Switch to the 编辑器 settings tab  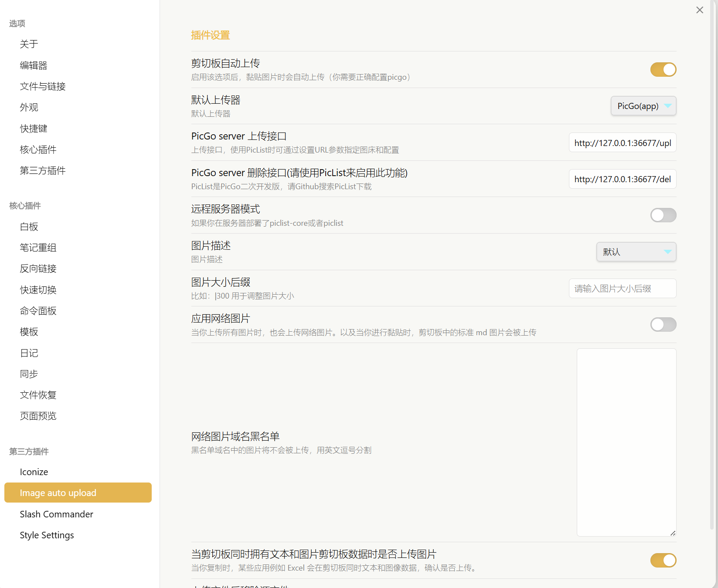coord(34,65)
